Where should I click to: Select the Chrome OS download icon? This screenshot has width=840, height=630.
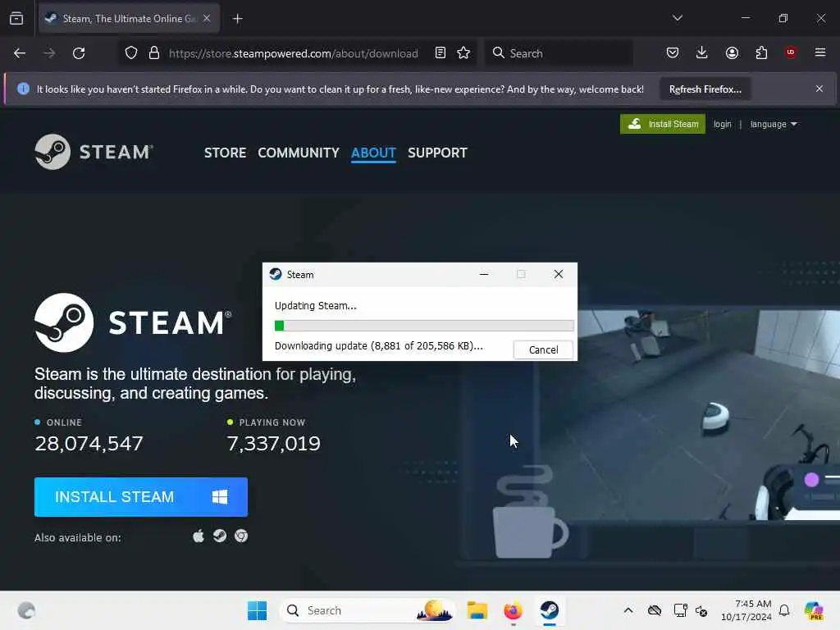(x=241, y=536)
